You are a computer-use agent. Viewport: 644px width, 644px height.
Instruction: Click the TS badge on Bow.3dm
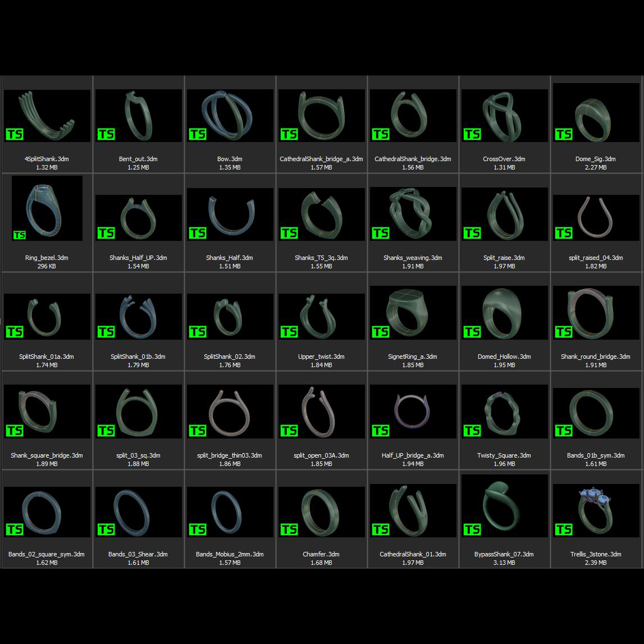pyautogui.click(x=197, y=134)
